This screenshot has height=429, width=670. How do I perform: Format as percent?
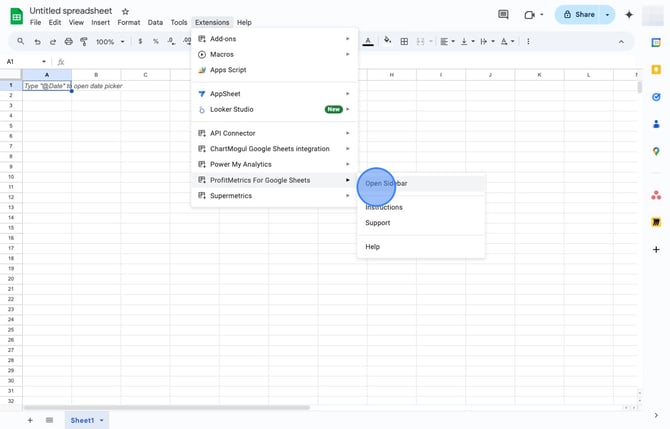pyautogui.click(x=156, y=41)
